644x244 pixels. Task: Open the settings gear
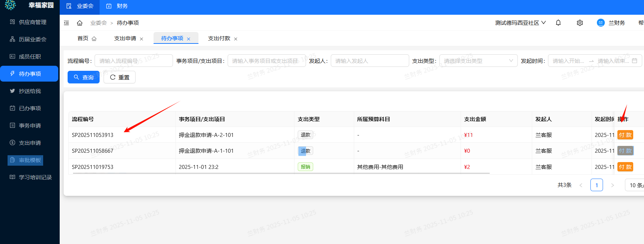point(580,23)
